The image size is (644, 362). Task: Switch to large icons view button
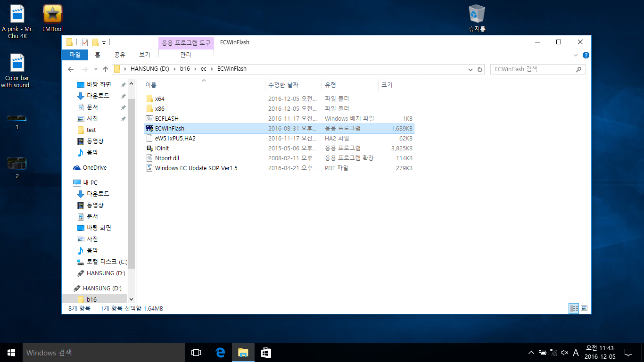(584, 308)
